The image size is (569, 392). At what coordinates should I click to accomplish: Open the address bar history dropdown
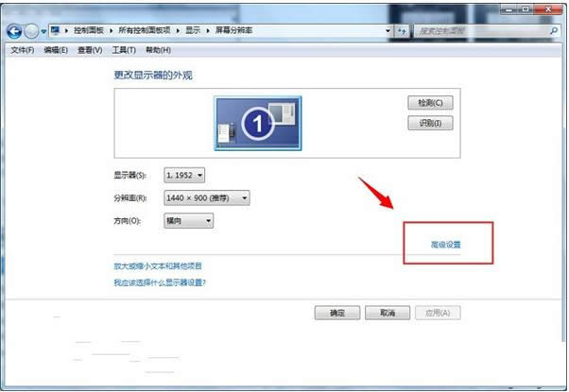pyautogui.click(x=388, y=31)
